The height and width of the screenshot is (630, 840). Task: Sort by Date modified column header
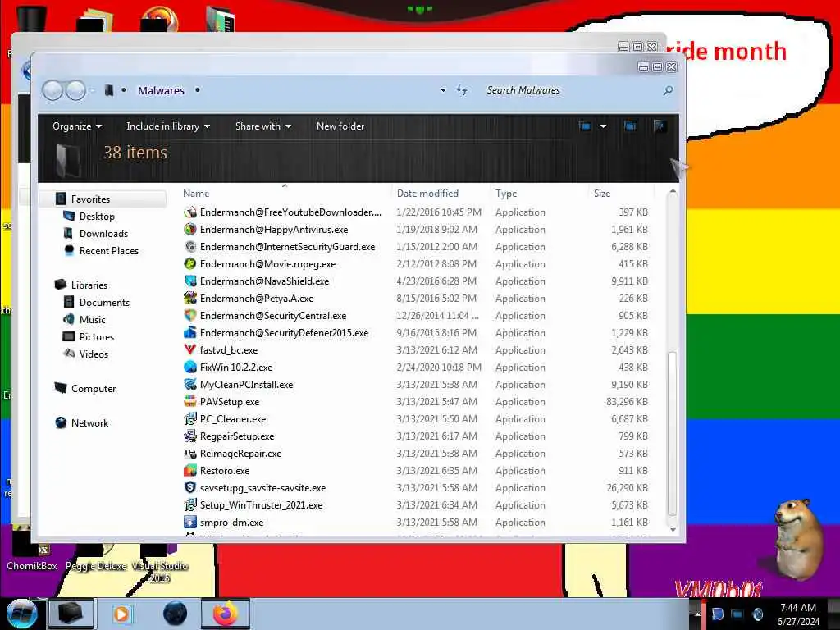[441, 194]
